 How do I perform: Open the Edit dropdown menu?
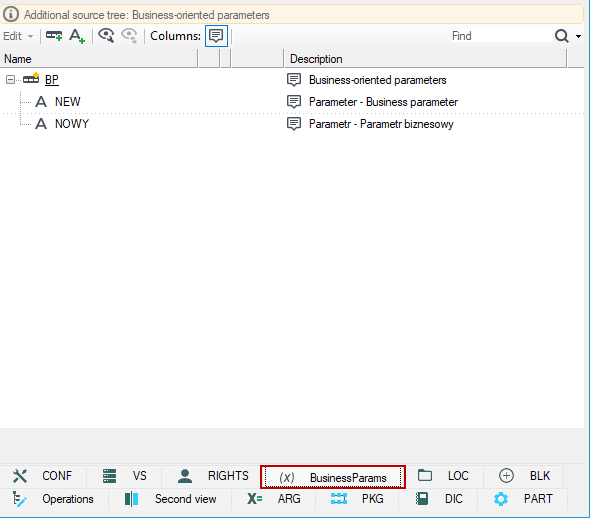coord(18,36)
